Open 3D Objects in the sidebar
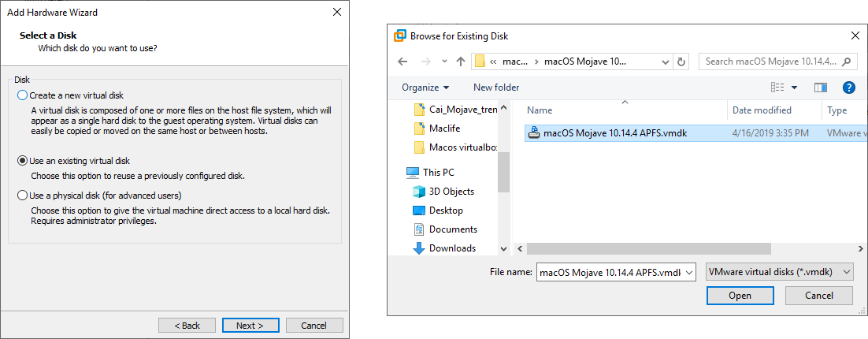Screen dimensions: 868x339 [x=451, y=192]
